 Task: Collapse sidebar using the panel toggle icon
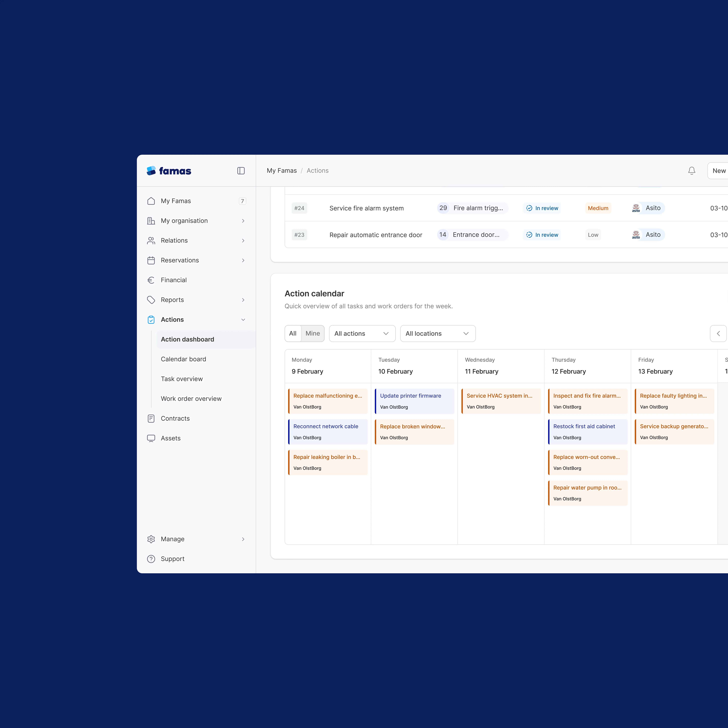click(x=241, y=171)
